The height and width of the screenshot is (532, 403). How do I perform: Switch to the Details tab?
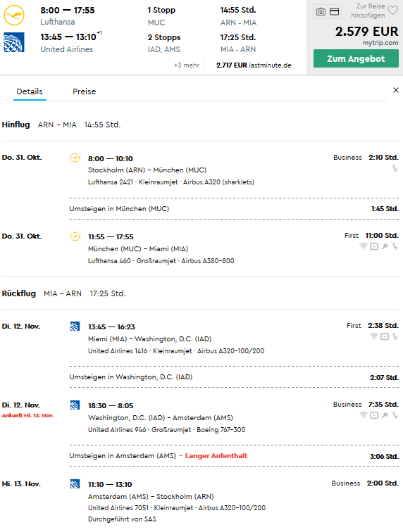pos(30,91)
